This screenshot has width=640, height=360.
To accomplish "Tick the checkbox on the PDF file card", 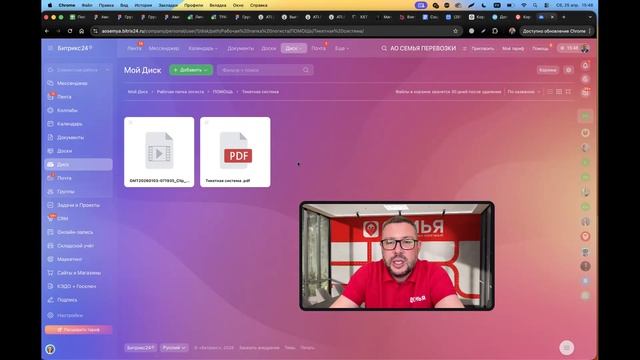I will (207, 122).
